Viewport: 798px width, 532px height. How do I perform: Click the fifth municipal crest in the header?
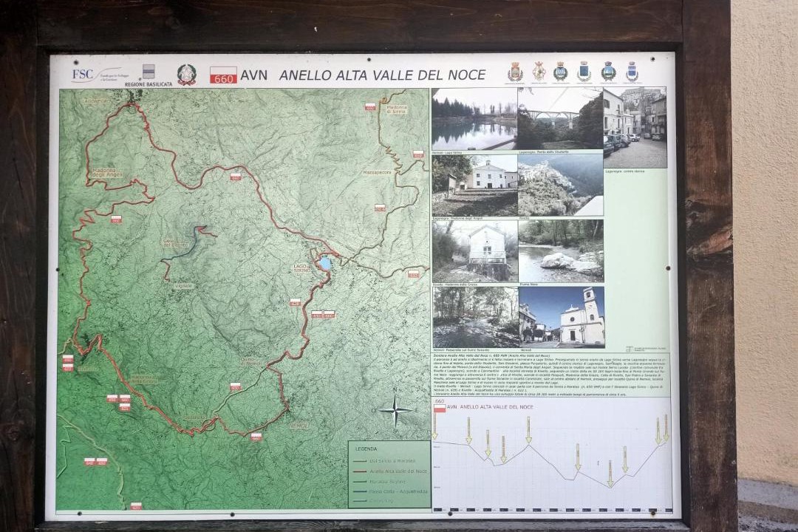pyautogui.click(x=608, y=72)
